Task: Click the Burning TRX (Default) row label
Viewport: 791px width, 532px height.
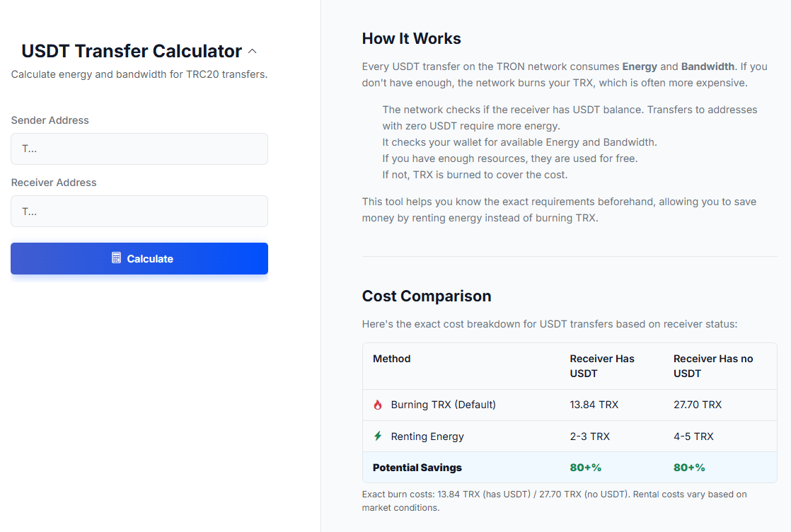Action: [443, 405]
